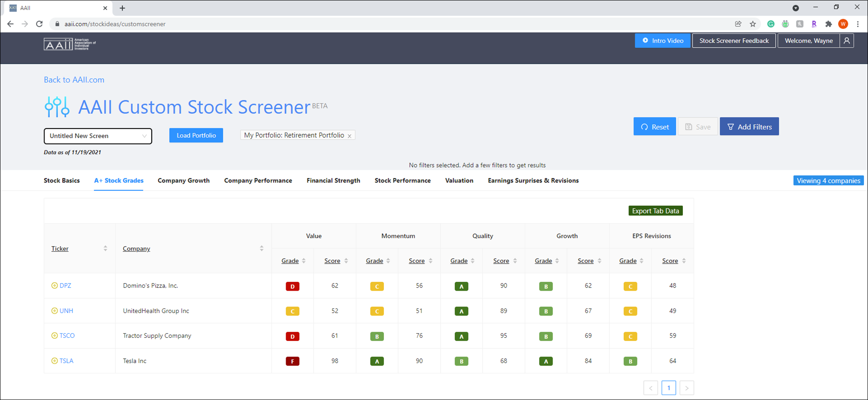868x400 pixels.
Task: Sort by EPS Revisions Score column
Action: pos(684,261)
